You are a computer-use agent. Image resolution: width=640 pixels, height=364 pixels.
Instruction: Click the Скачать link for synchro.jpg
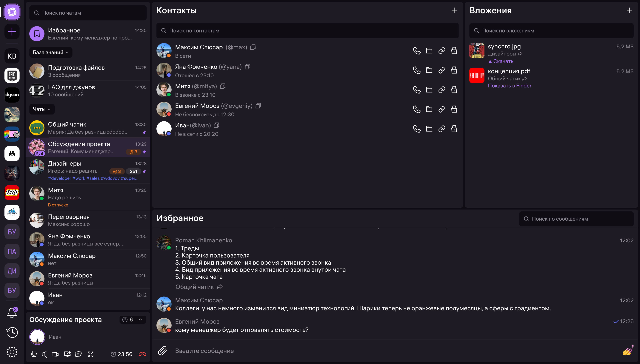point(501,61)
